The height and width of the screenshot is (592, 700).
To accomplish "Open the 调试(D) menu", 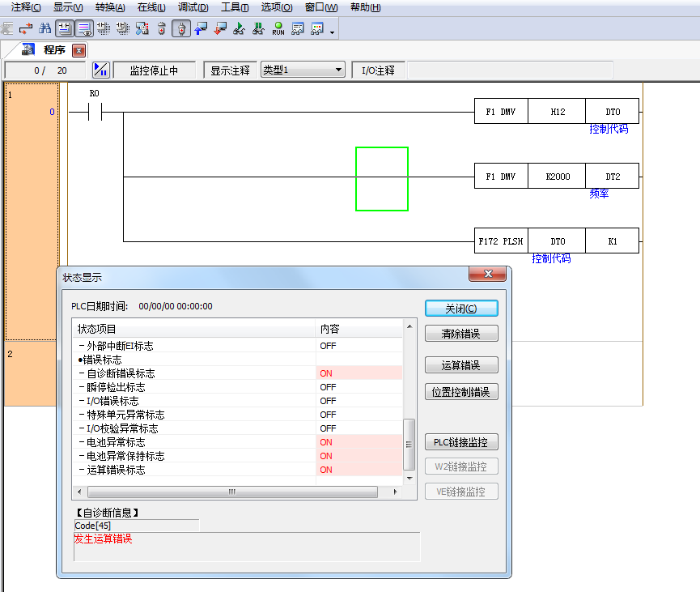I will 193,7.
